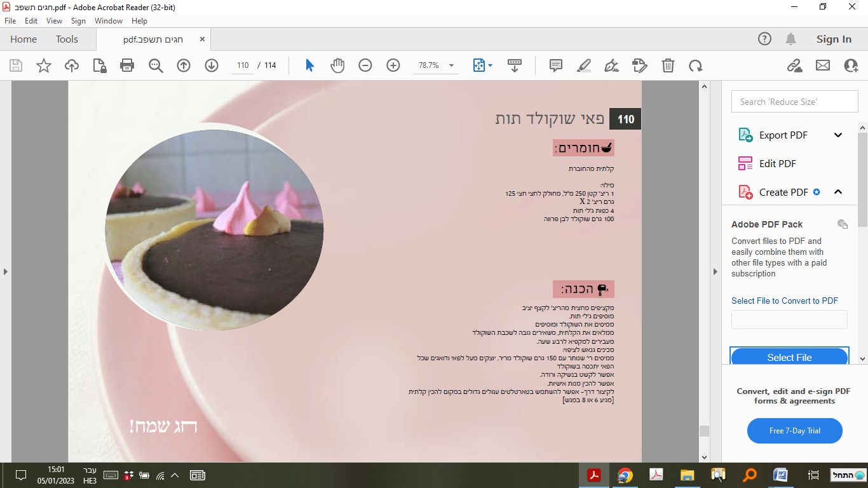Open Microsoft Word from the taskbar
Image resolution: width=868 pixels, height=488 pixels.
pos(781,475)
